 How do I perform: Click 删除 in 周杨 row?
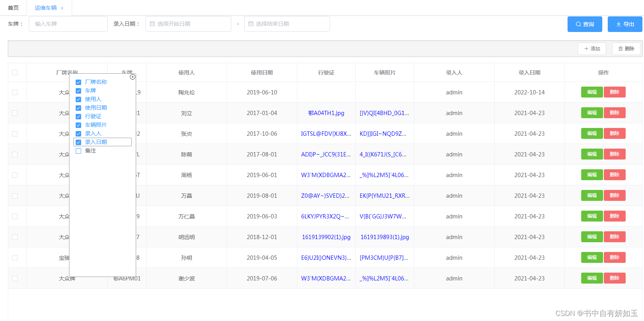[614, 175]
